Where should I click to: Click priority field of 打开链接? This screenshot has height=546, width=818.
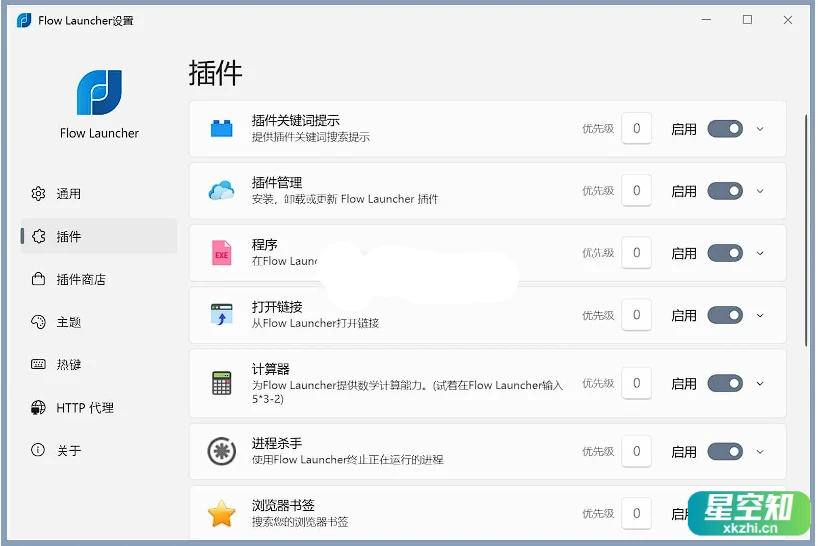(x=636, y=314)
